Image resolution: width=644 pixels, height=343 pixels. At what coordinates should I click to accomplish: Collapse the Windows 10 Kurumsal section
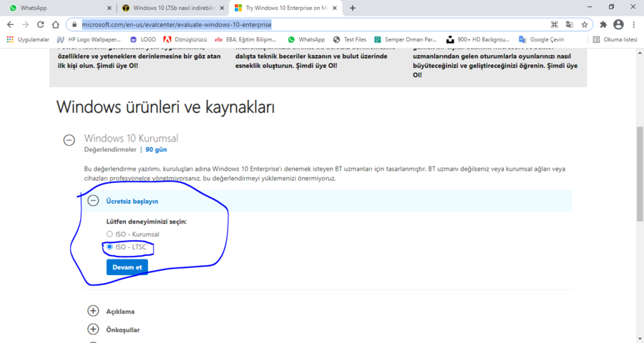pos(69,141)
